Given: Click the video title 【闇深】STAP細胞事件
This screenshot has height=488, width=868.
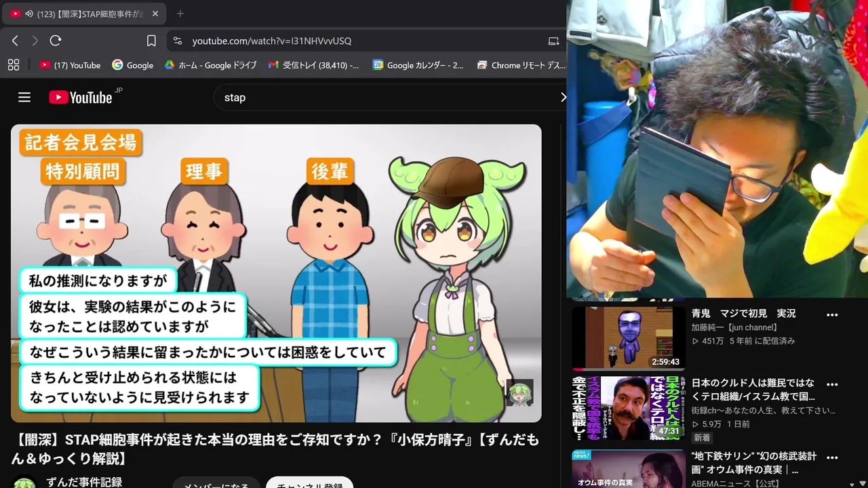Looking at the screenshot, I should [x=275, y=449].
